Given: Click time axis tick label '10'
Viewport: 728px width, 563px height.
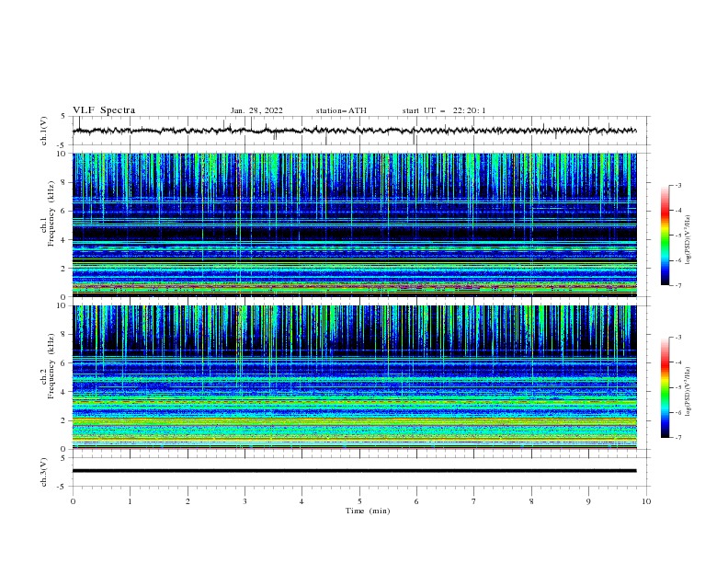Looking at the screenshot, I should pos(646,501).
